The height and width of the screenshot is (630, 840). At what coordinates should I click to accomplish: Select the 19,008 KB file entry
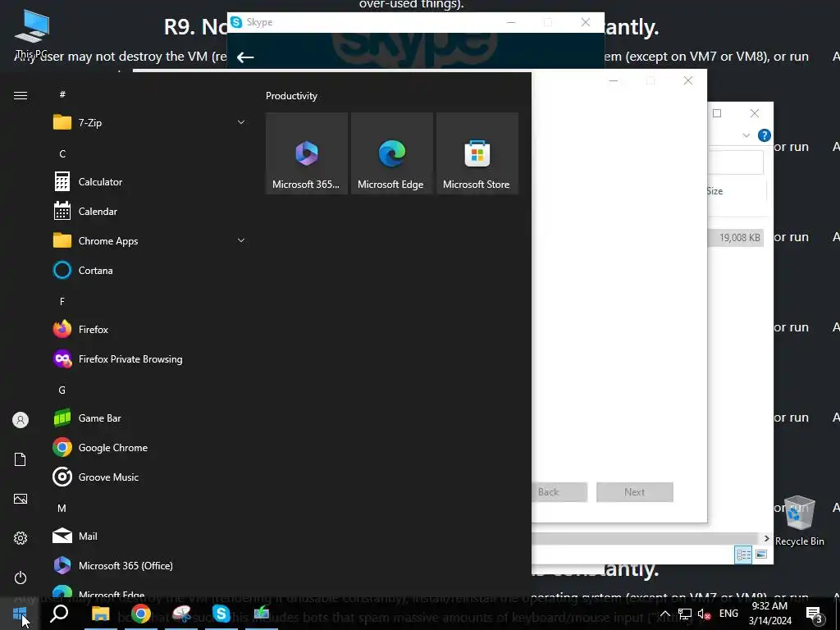[737, 237]
